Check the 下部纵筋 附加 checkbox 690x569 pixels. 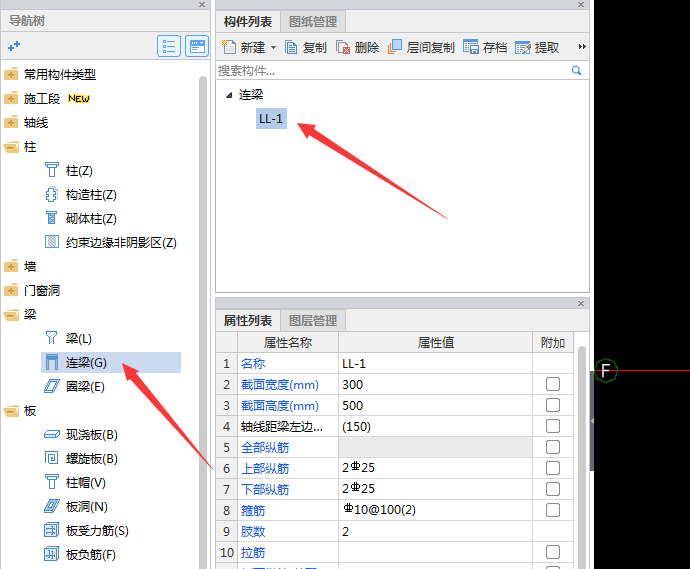point(553,489)
